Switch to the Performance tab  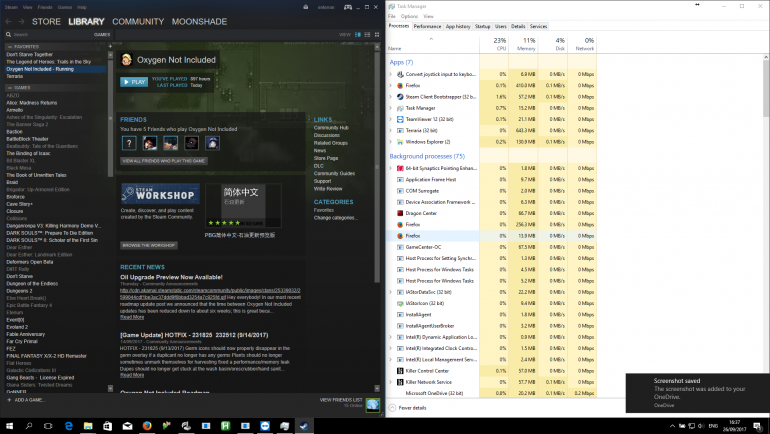(x=427, y=26)
